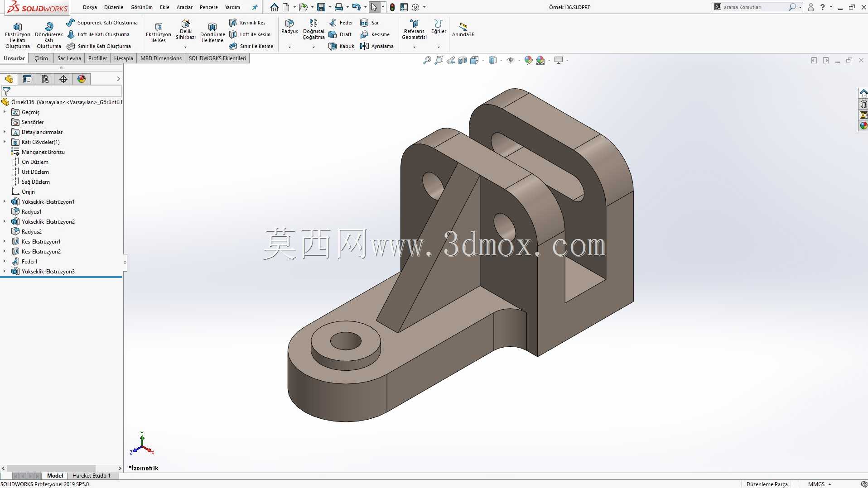Click the Kesişme intersect tool
Viewport: 868px width, 488px height.
click(375, 34)
